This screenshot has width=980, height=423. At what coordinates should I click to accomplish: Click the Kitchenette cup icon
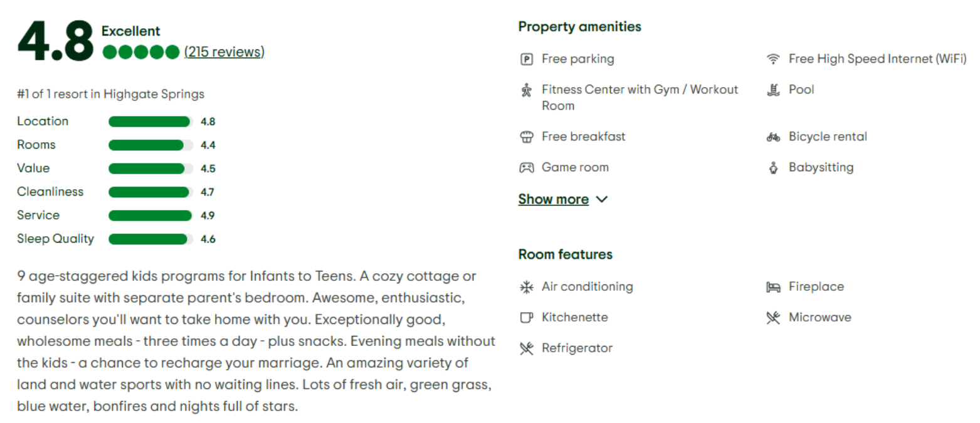(526, 318)
